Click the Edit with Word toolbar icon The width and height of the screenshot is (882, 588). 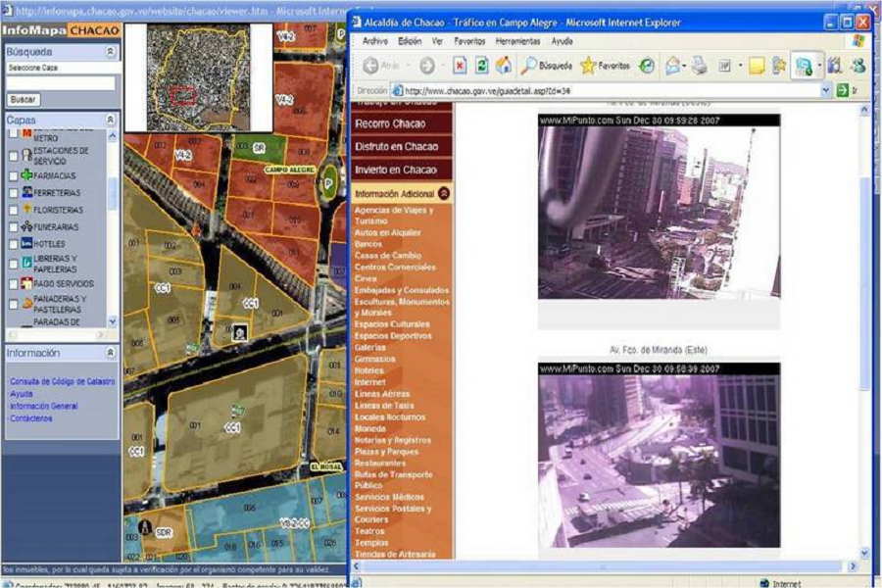[x=724, y=67]
